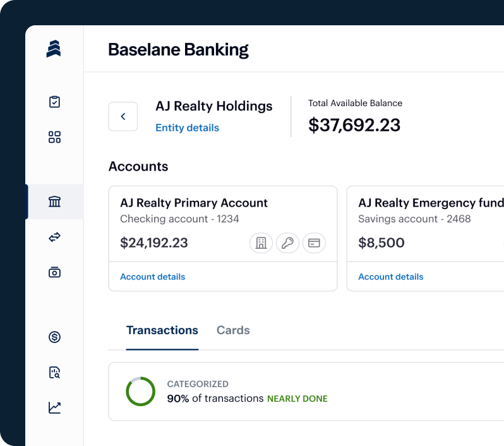The image size is (504, 446).
Task: Open Account details for Emergency fund
Action: click(391, 277)
